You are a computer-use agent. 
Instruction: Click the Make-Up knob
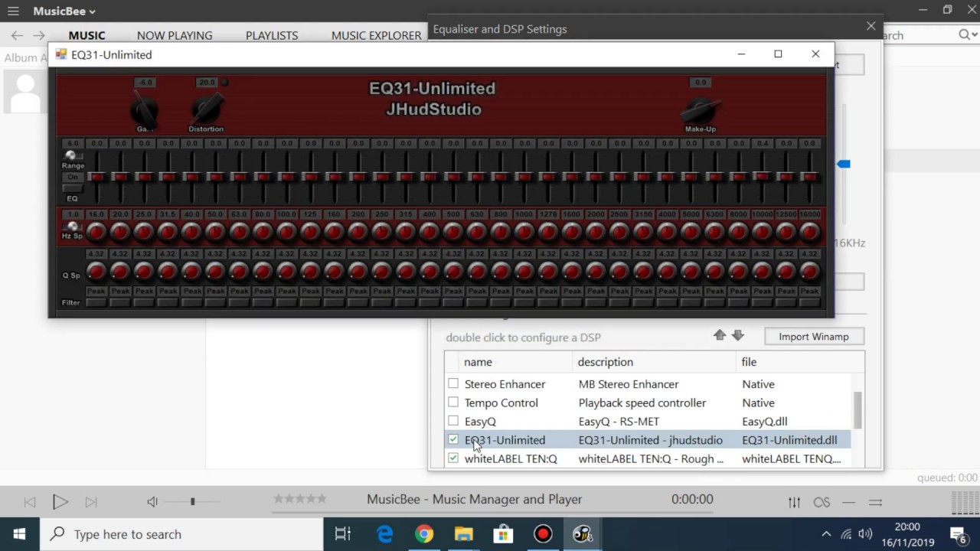pyautogui.click(x=701, y=109)
